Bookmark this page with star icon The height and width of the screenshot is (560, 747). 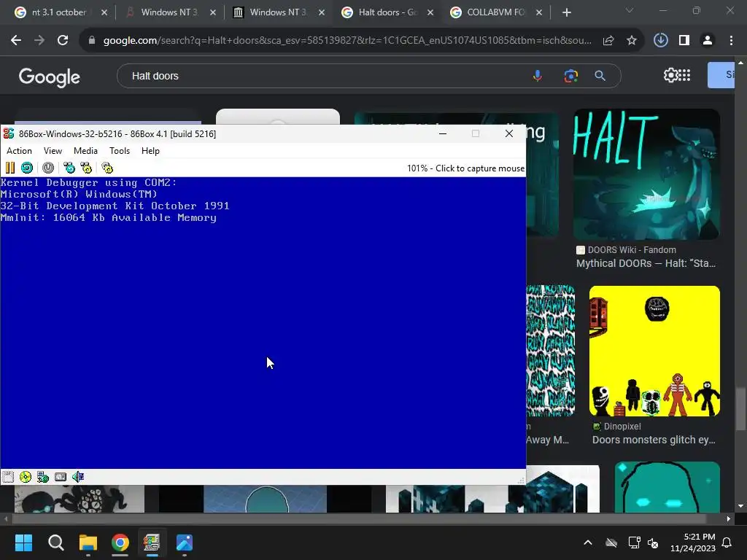[x=632, y=41]
